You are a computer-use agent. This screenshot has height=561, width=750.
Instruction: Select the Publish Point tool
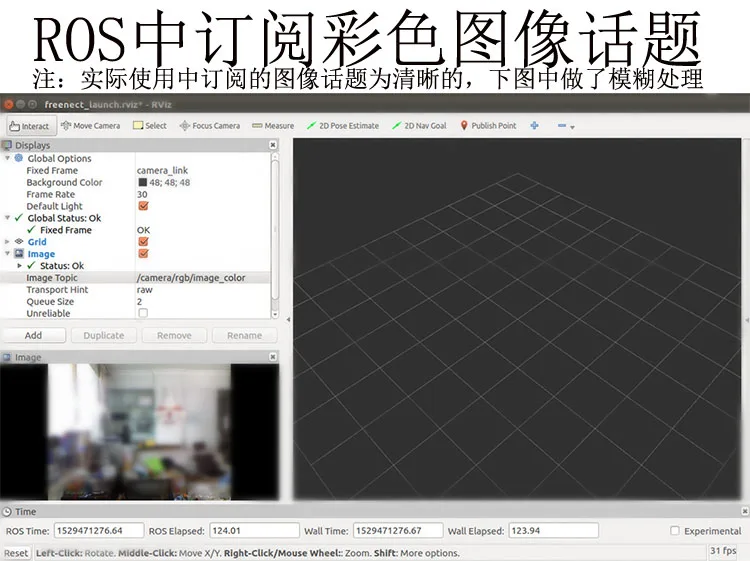(488, 126)
